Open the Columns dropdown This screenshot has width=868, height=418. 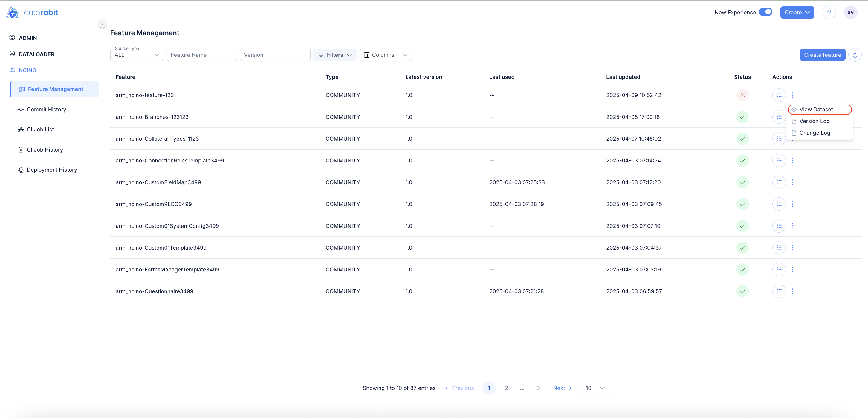(x=386, y=55)
